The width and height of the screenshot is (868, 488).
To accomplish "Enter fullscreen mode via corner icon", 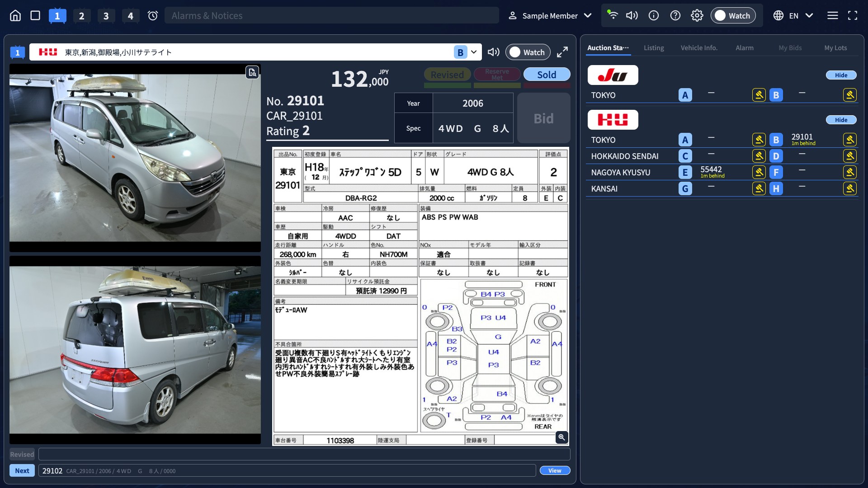I will click(x=853, y=16).
